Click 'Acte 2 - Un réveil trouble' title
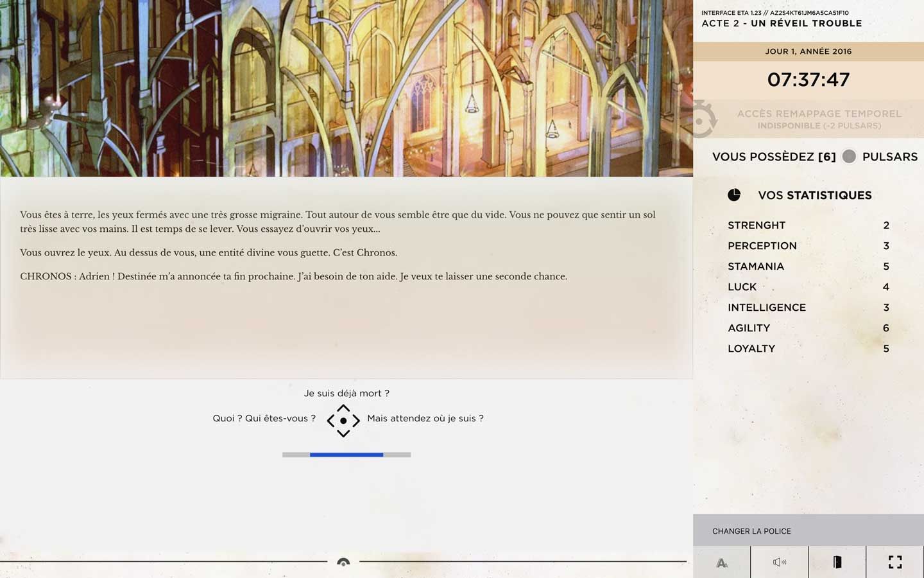Image resolution: width=924 pixels, height=578 pixels. pyautogui.click(x=782, y=23)
